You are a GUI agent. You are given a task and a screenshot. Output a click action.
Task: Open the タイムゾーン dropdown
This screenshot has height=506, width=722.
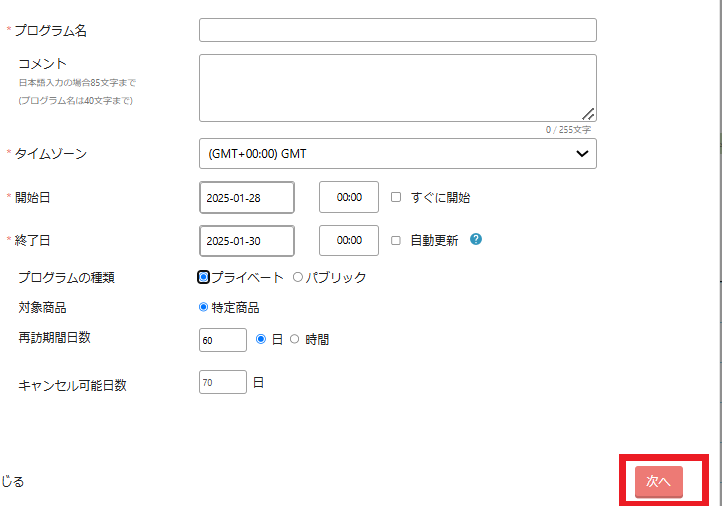tap(397, 154)
